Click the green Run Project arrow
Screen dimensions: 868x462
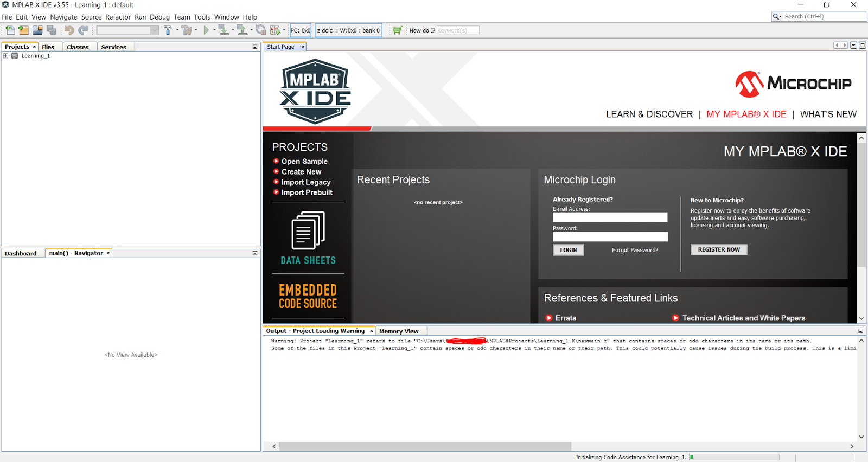pos(206,30)
